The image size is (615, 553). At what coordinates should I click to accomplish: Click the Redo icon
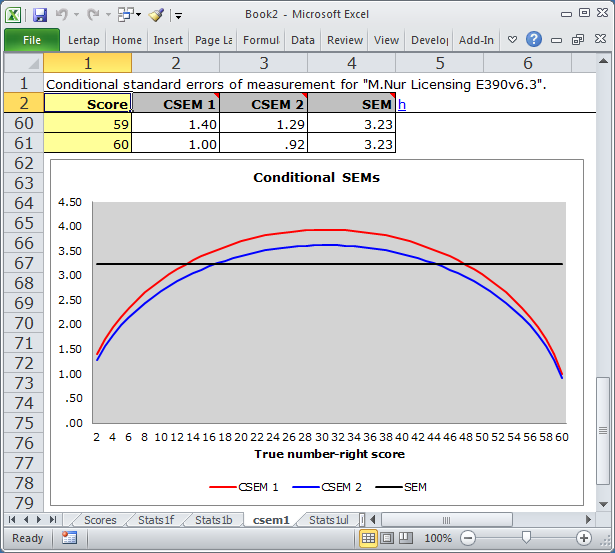(93, 15)
